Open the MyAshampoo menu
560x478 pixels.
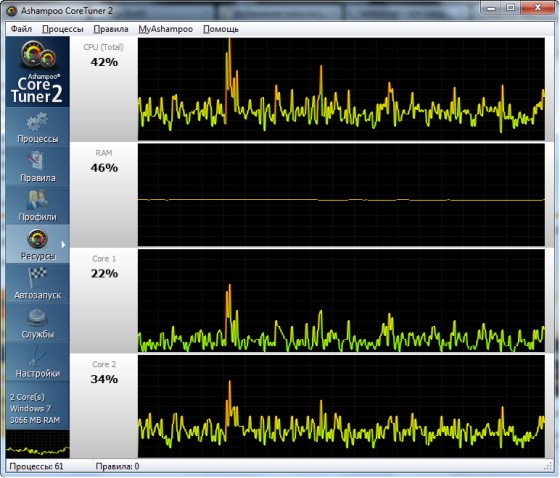pyautogui.click(x=166, y=29)
